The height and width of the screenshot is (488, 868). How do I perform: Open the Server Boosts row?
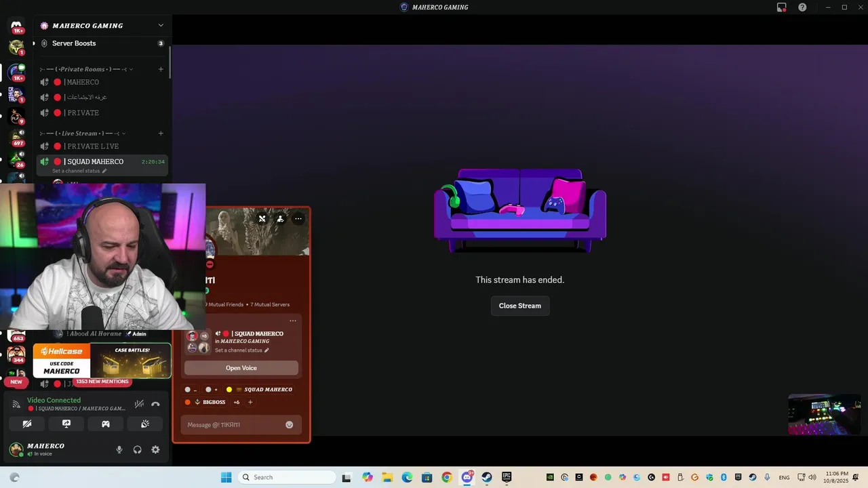click(102, 43)
